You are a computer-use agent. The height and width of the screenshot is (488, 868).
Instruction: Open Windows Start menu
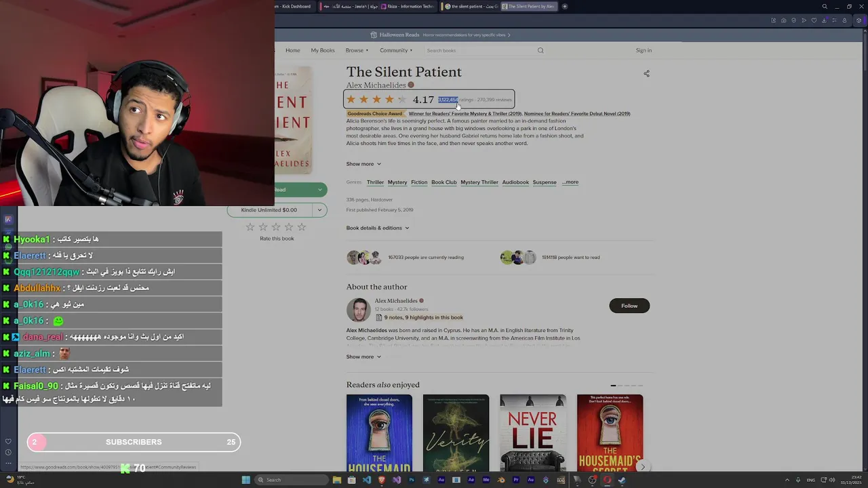coord(246,480)
